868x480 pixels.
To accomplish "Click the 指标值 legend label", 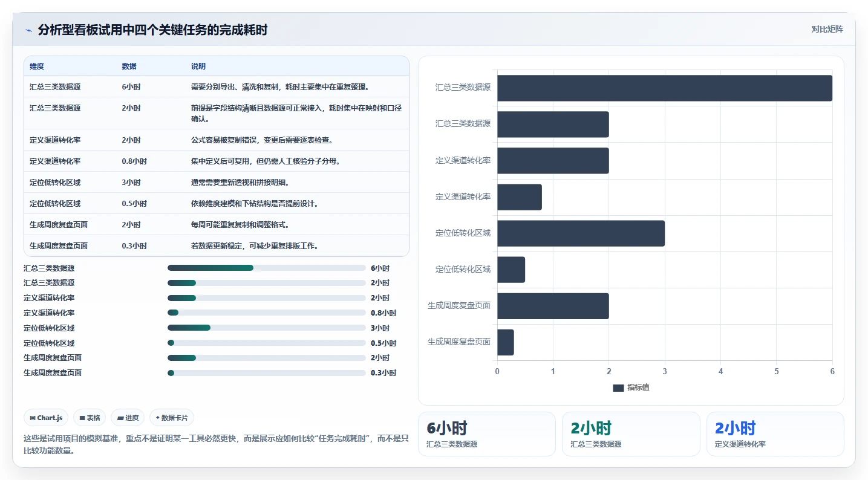I will (x=638, y=388).
